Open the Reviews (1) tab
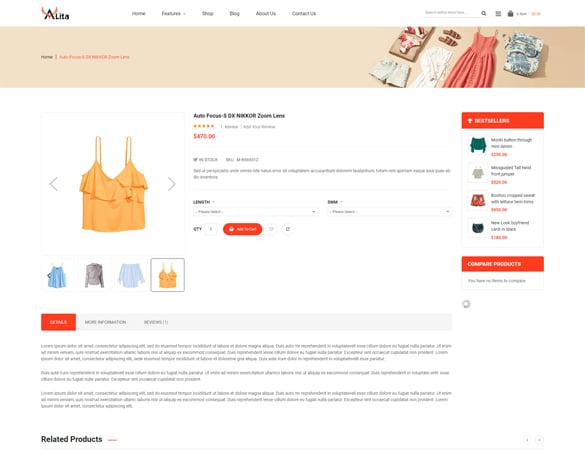 point(156,322)
